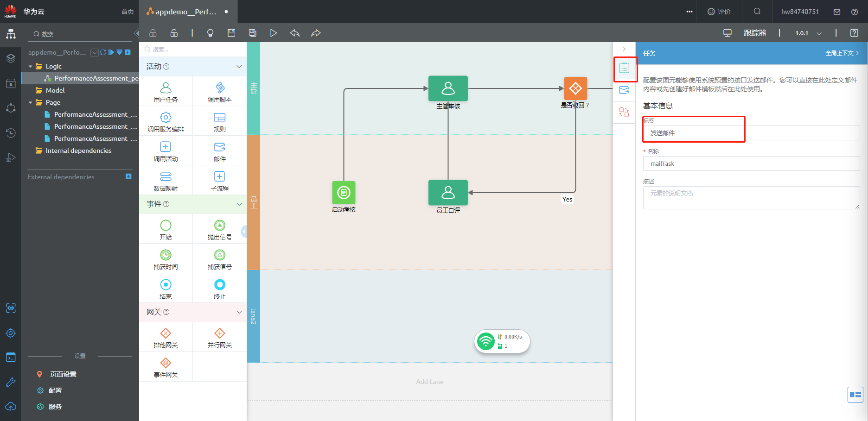Screen dimensions: 868x421
Task: Select the 调用活动 palette item
Action: click(x=166, y=151)
